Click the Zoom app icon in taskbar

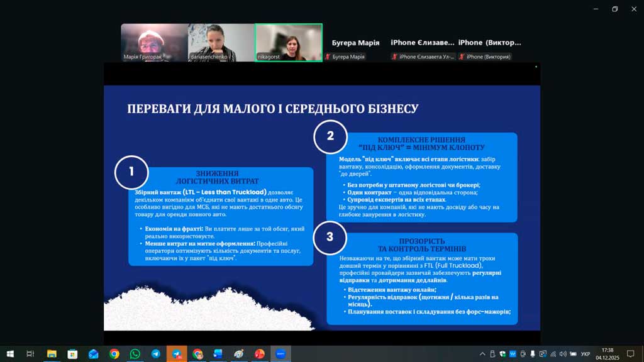280,354
